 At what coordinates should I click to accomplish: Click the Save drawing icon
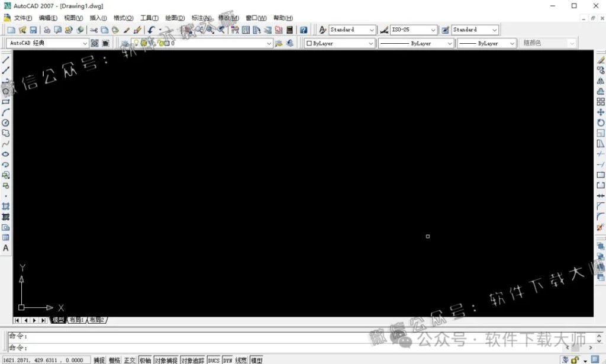point(34,29)
